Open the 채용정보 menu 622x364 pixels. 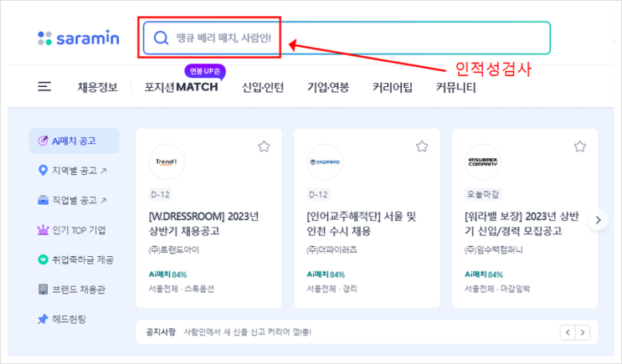click(98, 87)
